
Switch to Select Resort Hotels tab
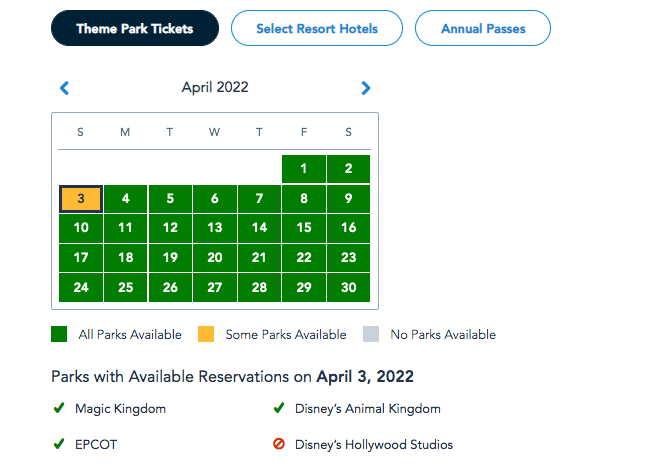(x=317, y=29)
